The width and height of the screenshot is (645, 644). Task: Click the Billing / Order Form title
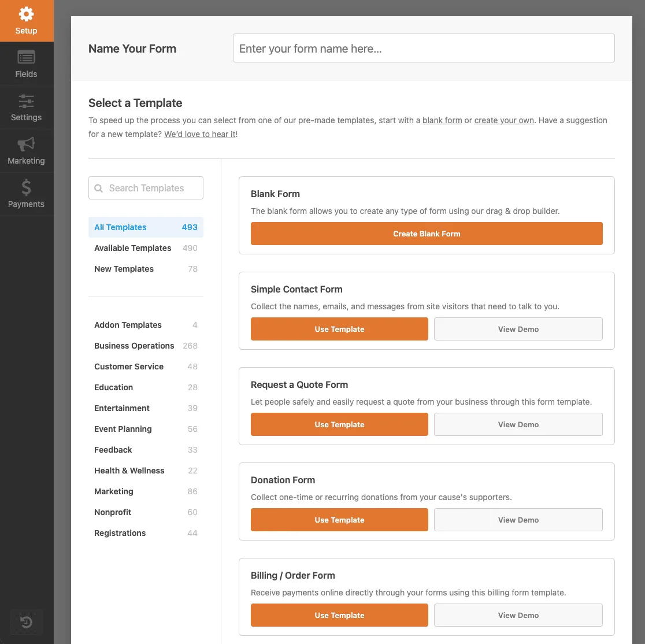(293, 576)
